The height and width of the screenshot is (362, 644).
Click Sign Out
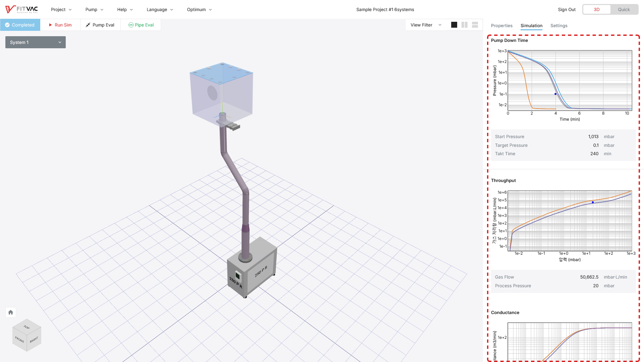point(567,9)
